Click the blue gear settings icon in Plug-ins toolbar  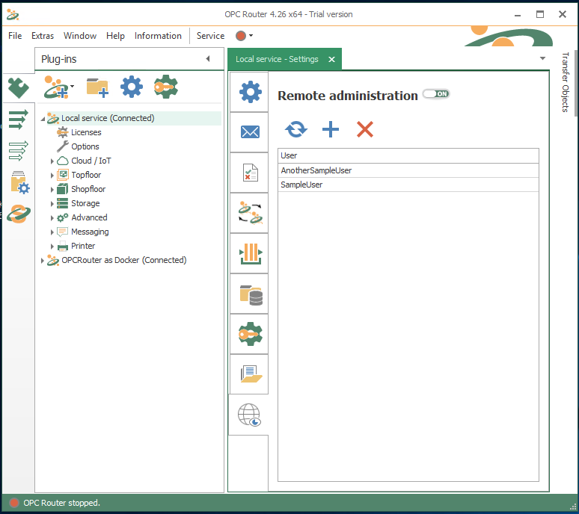click(x=131, y=87)
